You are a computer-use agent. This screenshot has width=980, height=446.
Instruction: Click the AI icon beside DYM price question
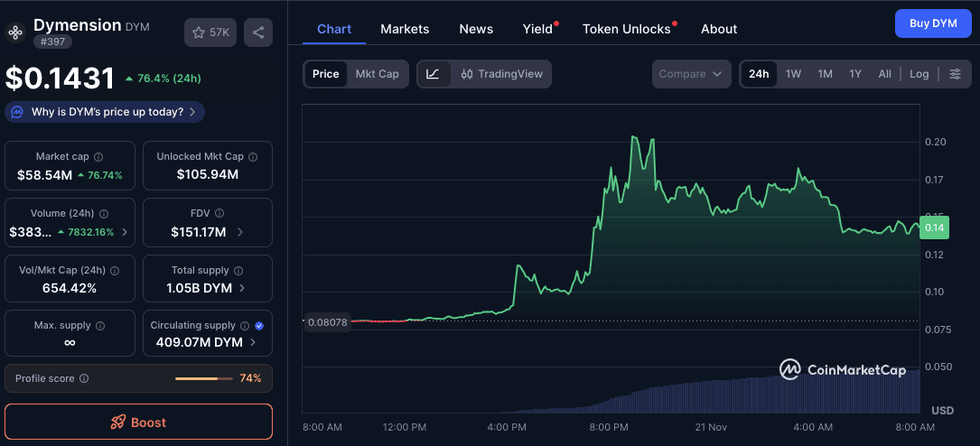[x=17, y=112]
